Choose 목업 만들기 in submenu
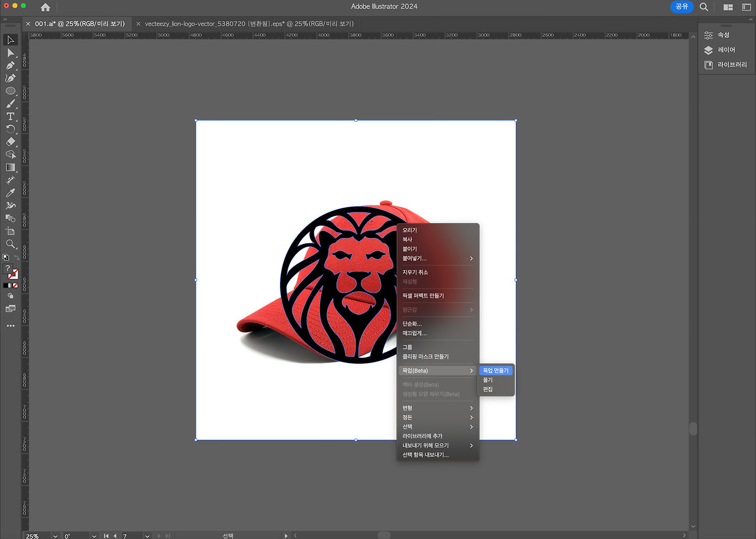The height and width of the screenshot is (539, 756). pos(496,370)
